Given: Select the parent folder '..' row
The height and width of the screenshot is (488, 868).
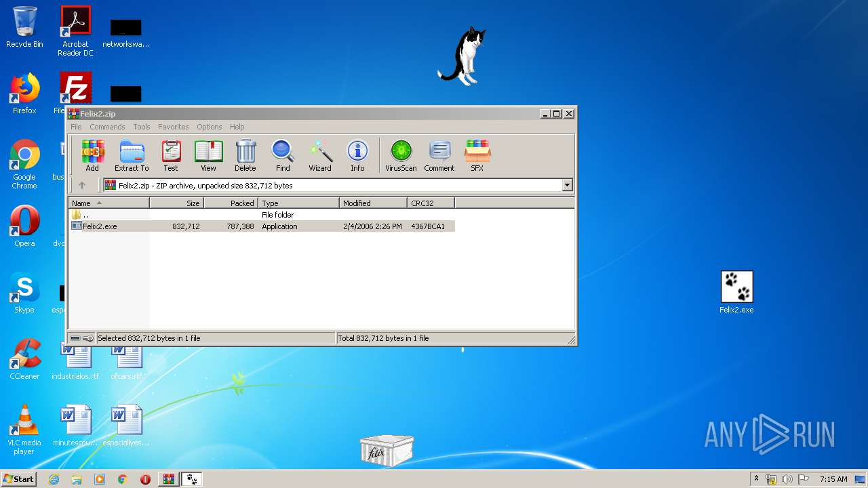Looking at the screenshot, I should pos(262,214).
